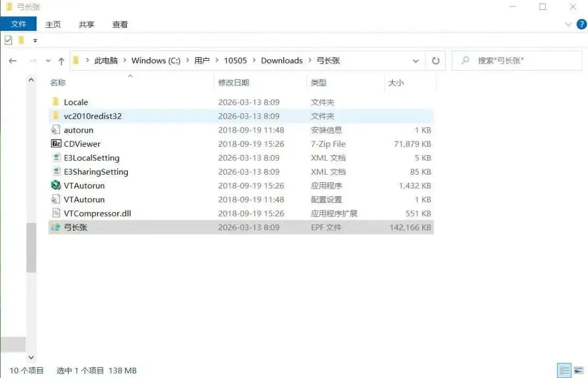Image resolution: width=588 pixels, height=378 pixels.
Task: Select the file name text E3SharingSetting
Action: [x=96, y=171]
